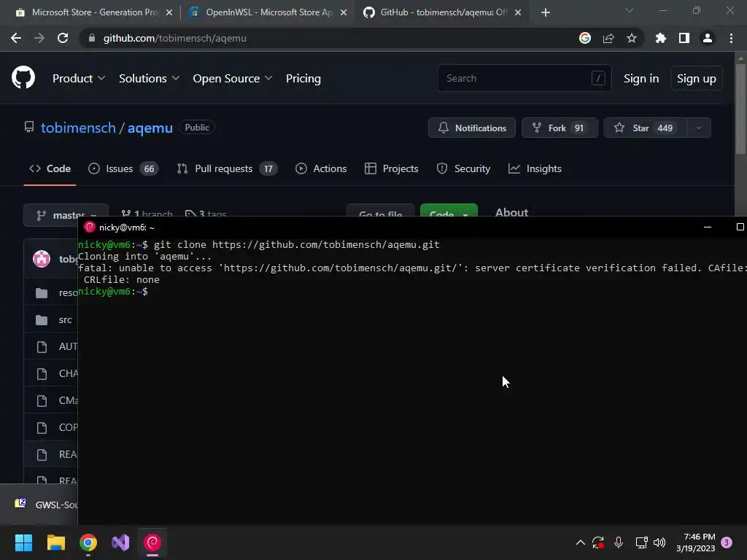Click the Debian terminal taskbar icon
The height and width of the screenshot is (560, 747).
152,542
